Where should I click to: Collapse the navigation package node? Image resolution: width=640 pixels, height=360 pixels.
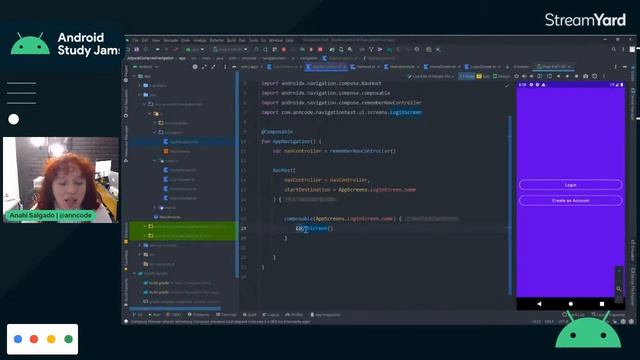[x=155, y=132]
